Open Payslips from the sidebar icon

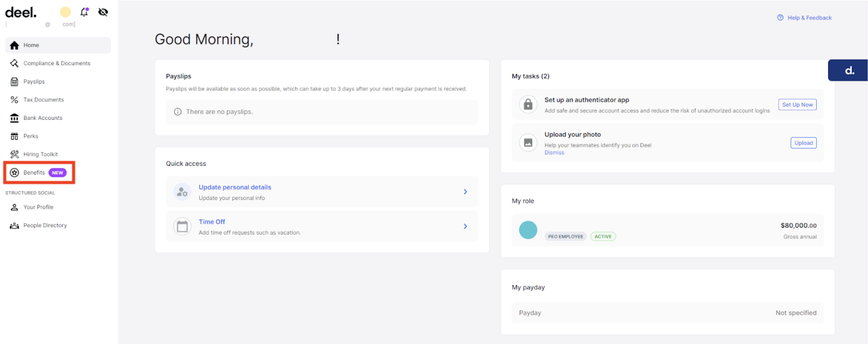tap(14, 81)
